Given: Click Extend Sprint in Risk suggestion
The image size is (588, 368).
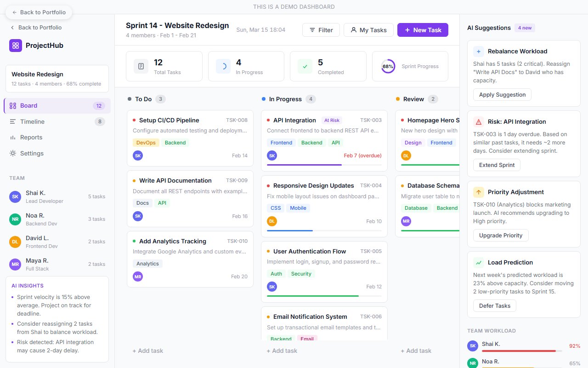Looking at the screenshot, I should [x=497, y=165].
